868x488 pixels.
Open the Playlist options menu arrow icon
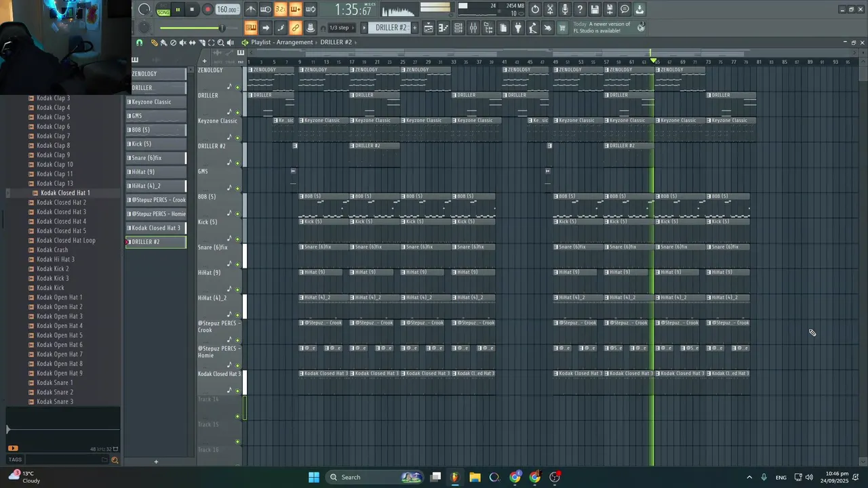point(245,42)
